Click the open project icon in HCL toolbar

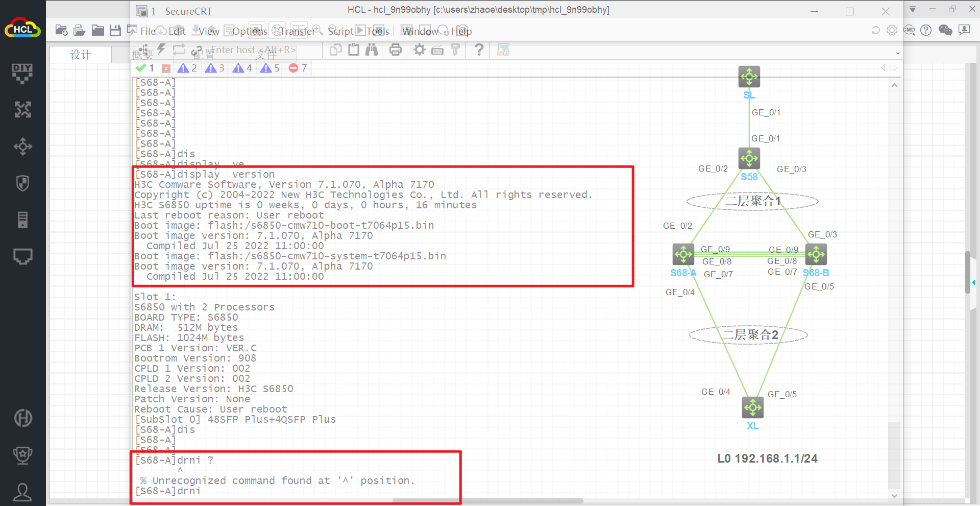[79, 31]
